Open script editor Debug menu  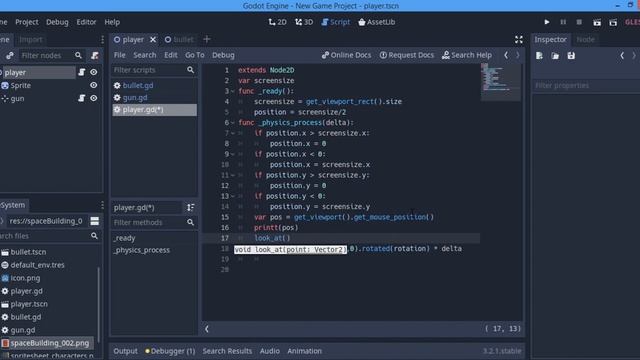point(223,55)
